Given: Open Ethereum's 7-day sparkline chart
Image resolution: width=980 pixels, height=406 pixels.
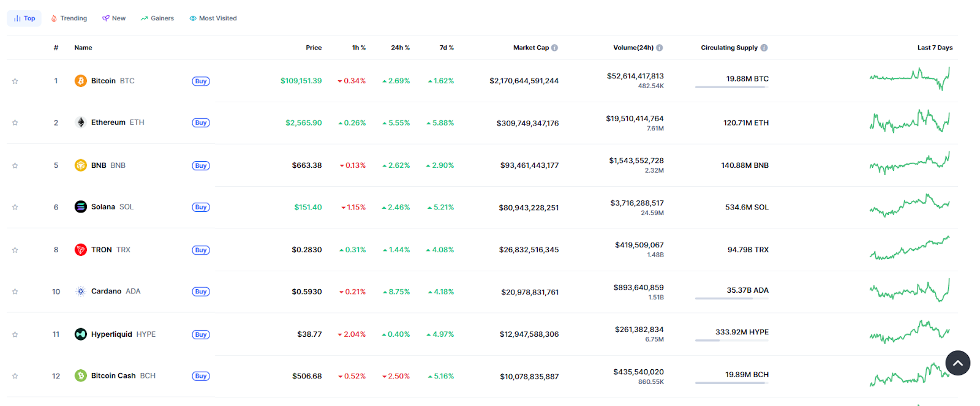Looking at the screenshot, I should (x=910, y=121).
